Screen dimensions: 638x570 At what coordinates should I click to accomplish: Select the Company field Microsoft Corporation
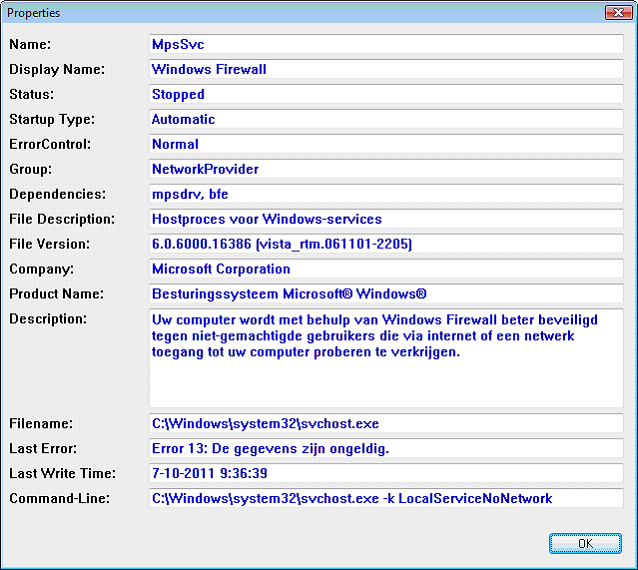(386, 269)
